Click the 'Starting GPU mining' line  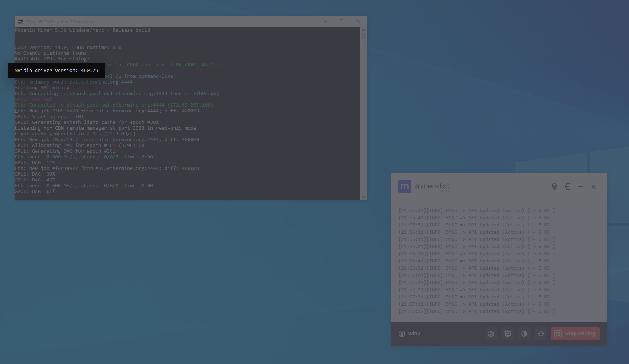(x=42, y=88)
